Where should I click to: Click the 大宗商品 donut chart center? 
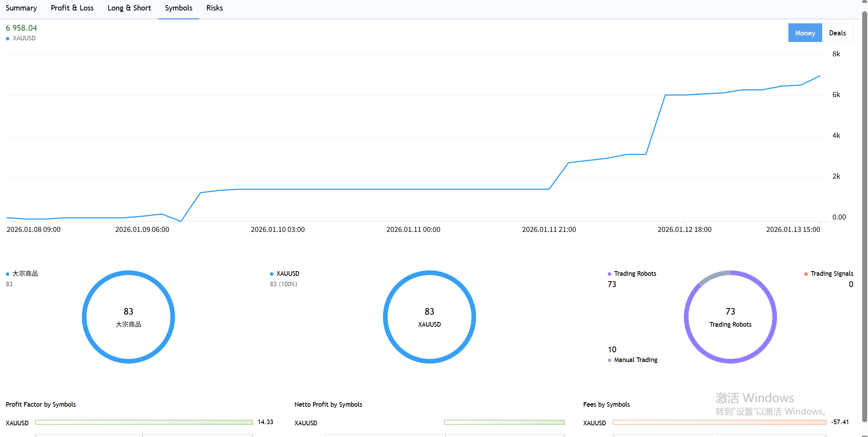pyautogui.click(x=128, y=317)
